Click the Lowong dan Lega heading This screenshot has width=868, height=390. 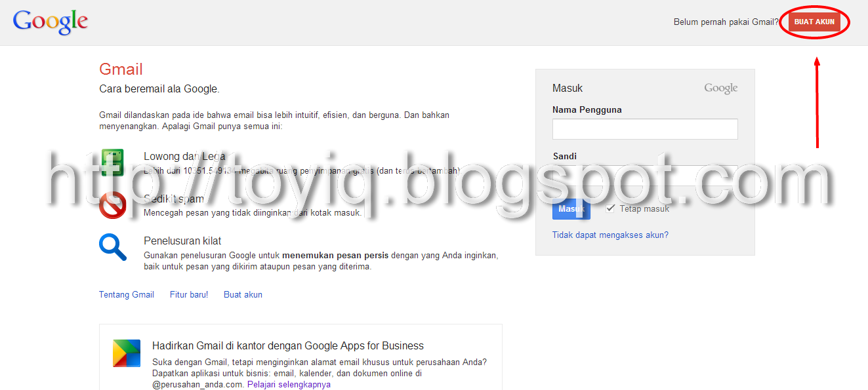pyautogui.click(x=184, y=157)
